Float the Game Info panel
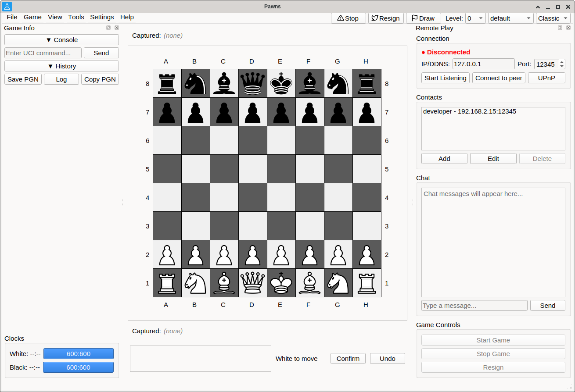This screenshot has height=392, width=575. [x=108, y=28]
